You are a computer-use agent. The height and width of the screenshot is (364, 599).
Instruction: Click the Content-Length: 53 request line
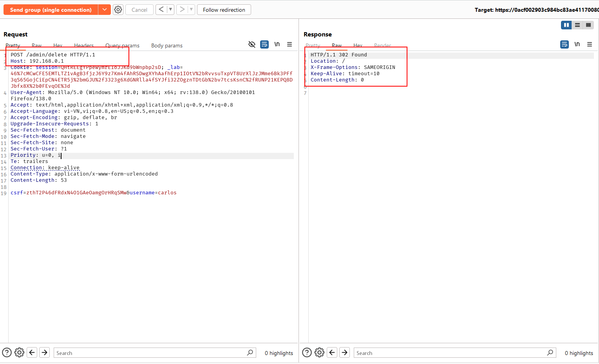click(x=39, y=180)
